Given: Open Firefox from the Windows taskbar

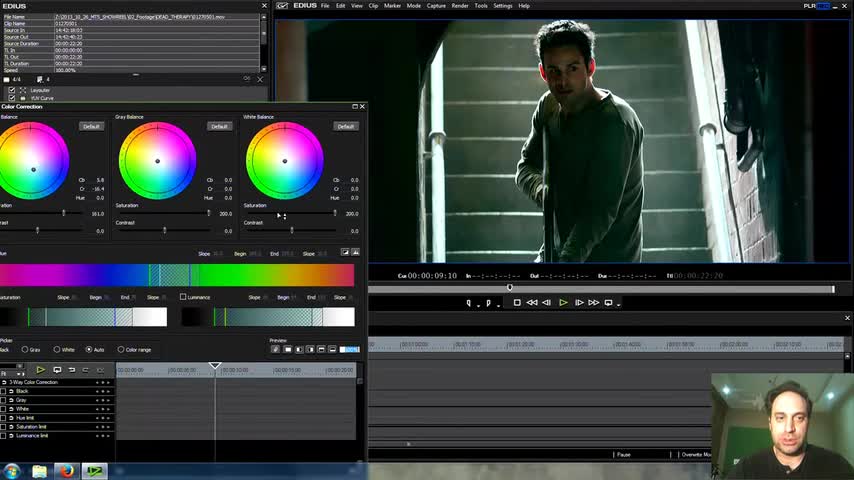Looking at the screenshot, I should [x=66, y=471].
